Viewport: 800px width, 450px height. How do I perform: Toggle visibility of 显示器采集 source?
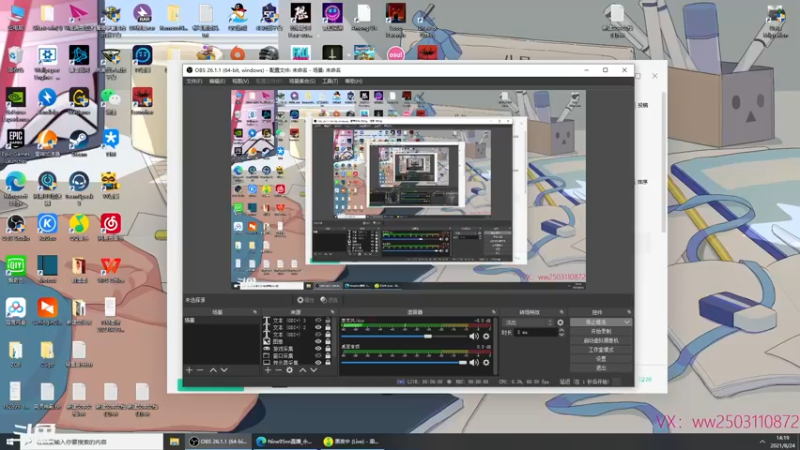click(318, 362)
